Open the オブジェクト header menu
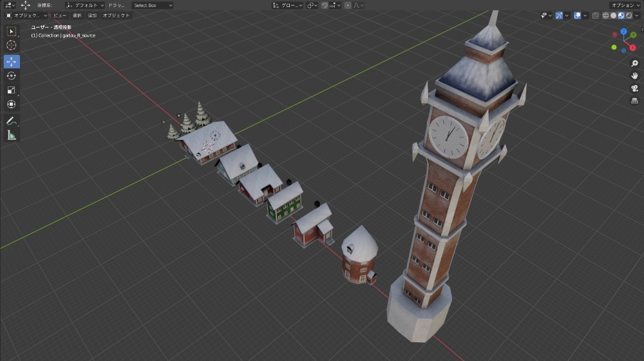This screenshot has width=644, height=361. pyautogui.click(x=116, y=15)
